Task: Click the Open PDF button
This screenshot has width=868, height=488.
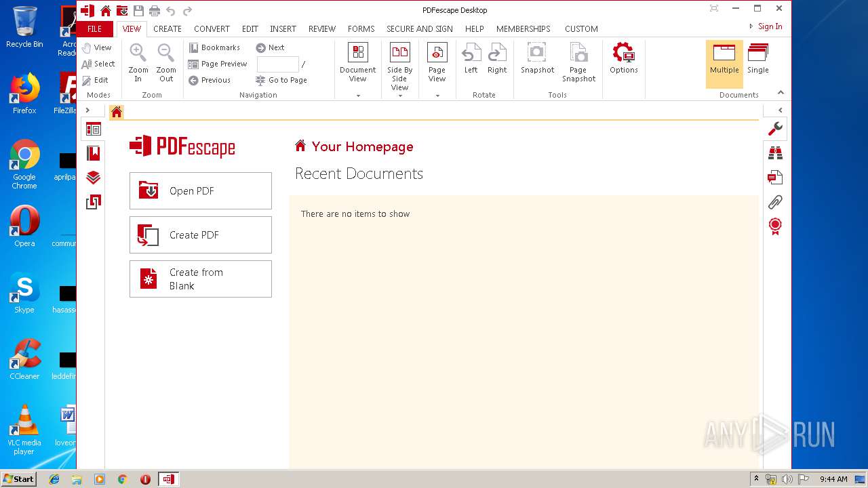Action: coord(201,190)
